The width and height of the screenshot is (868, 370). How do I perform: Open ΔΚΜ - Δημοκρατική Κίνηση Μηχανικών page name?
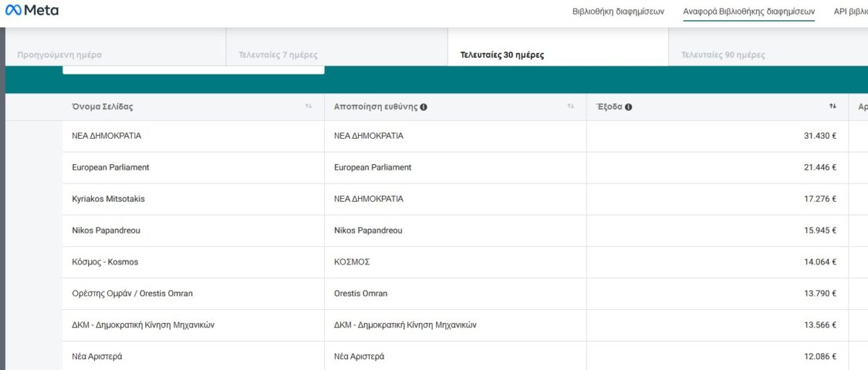coord(143,325)
